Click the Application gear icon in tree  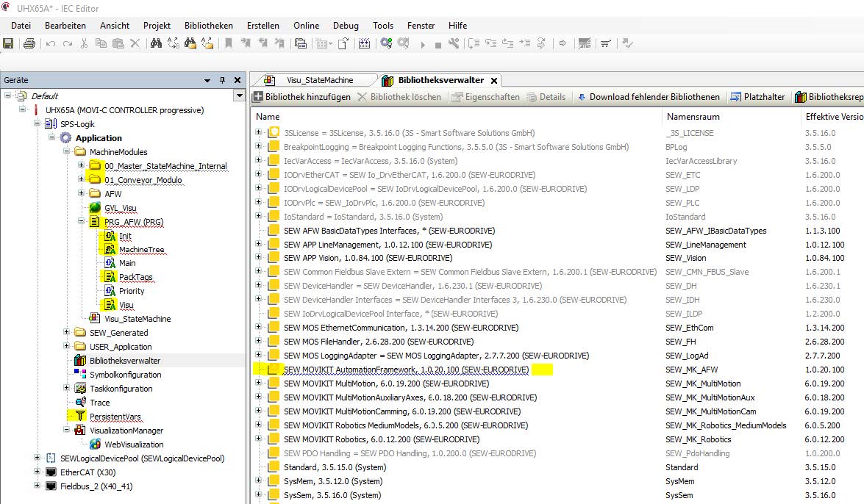(65, 138)
